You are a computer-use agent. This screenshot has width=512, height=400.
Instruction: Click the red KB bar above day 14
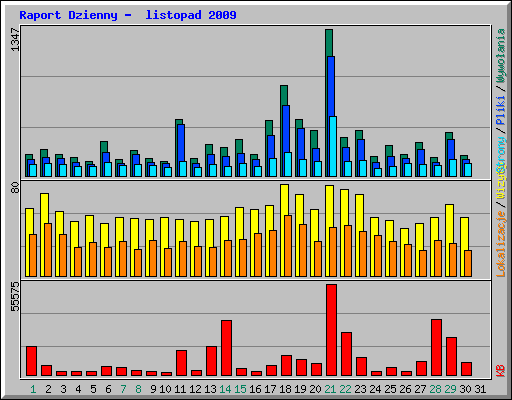pos(226,348)
